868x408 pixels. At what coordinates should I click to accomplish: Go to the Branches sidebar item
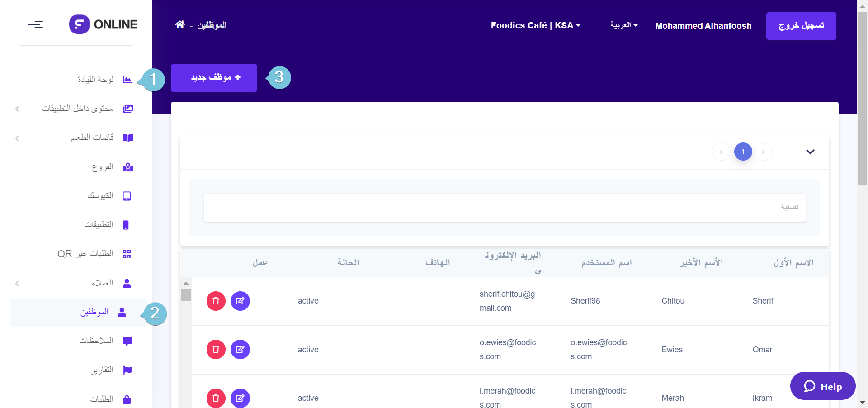[112, 167]
